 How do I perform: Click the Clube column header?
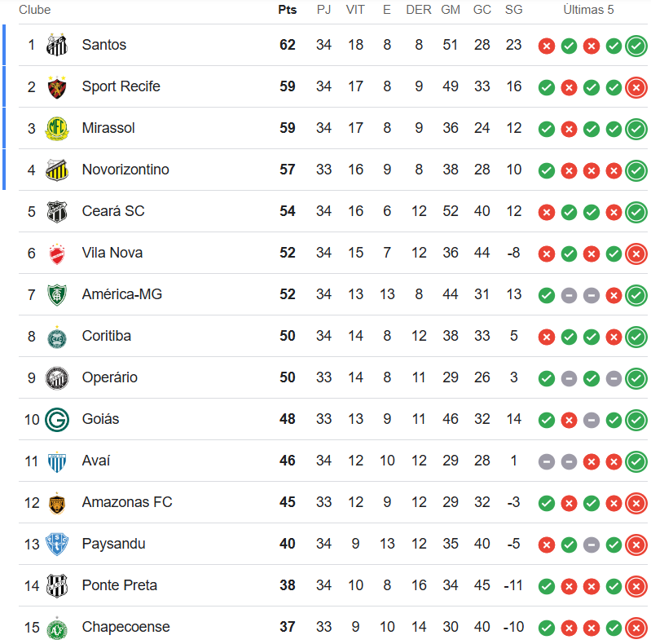(x=34, y=10)
